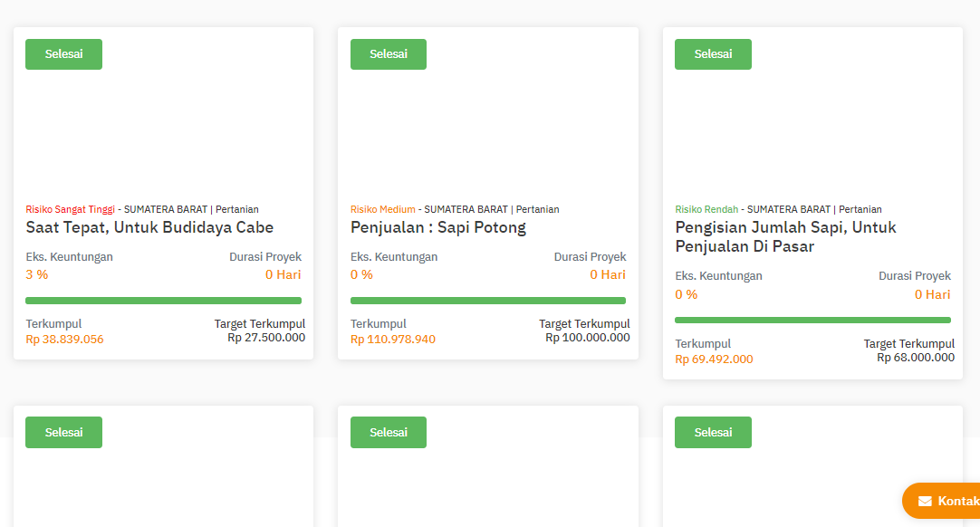Viewport: 980px width, 527px height.
Task: Click the 'Risiko Medium' label
Action: point(383,209)
